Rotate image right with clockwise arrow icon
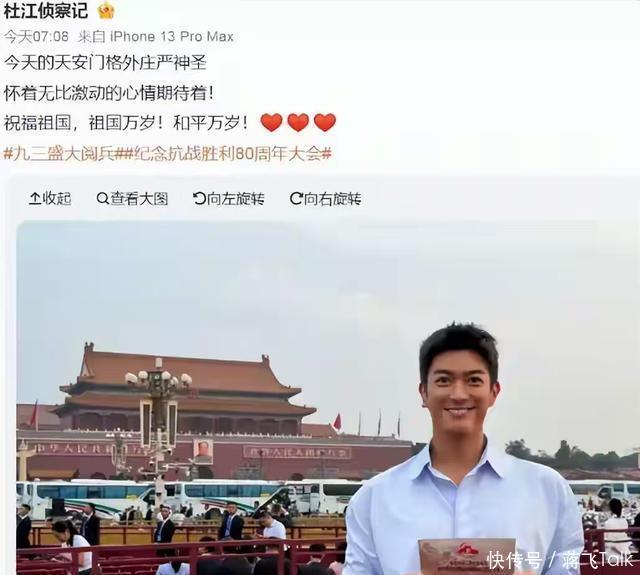640x575 pixels. click(296, 199)
